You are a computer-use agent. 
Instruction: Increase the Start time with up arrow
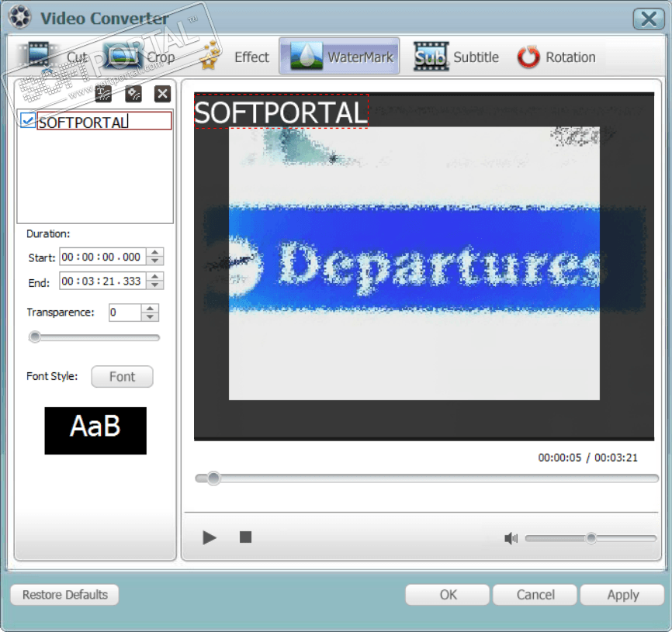tap(154, 253)
